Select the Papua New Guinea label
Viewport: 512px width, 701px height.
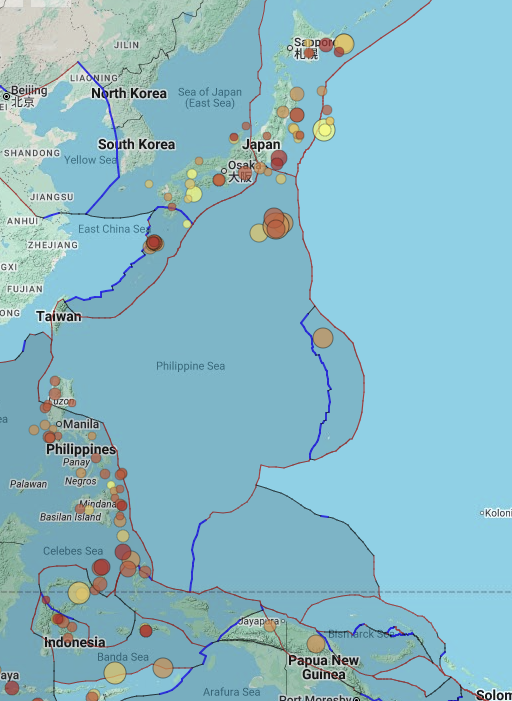click(x=323, y=667)
